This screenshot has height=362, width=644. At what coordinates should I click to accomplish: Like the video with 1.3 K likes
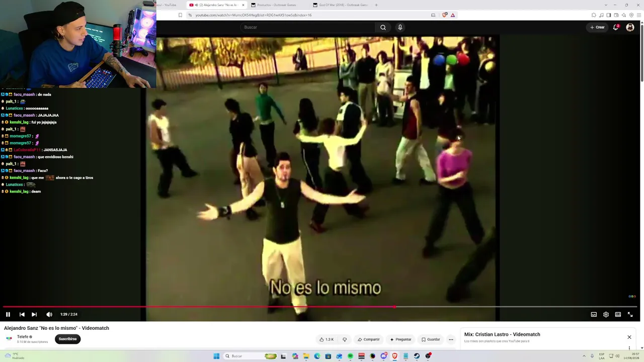(327, 339)
